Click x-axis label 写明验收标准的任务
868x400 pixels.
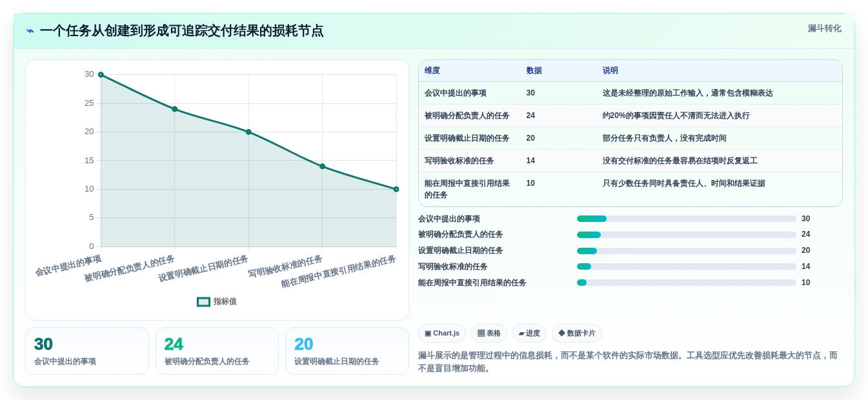click(285, 266)
